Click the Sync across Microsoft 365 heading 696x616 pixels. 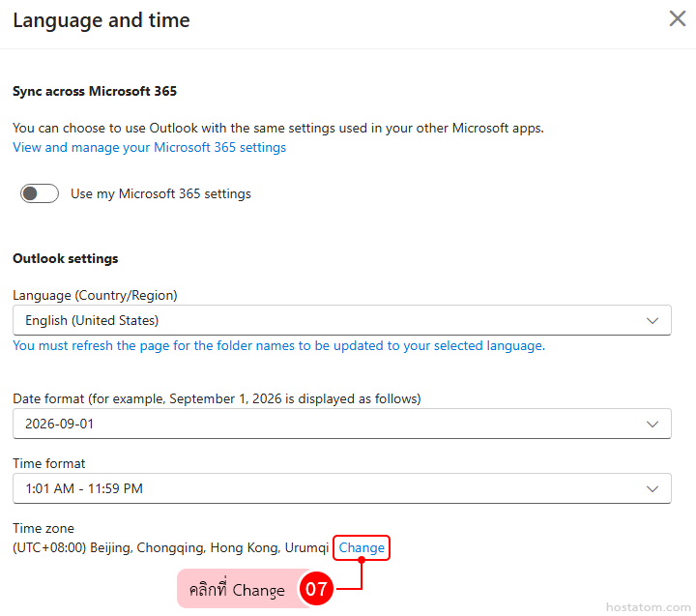click(x=95, y=91)
